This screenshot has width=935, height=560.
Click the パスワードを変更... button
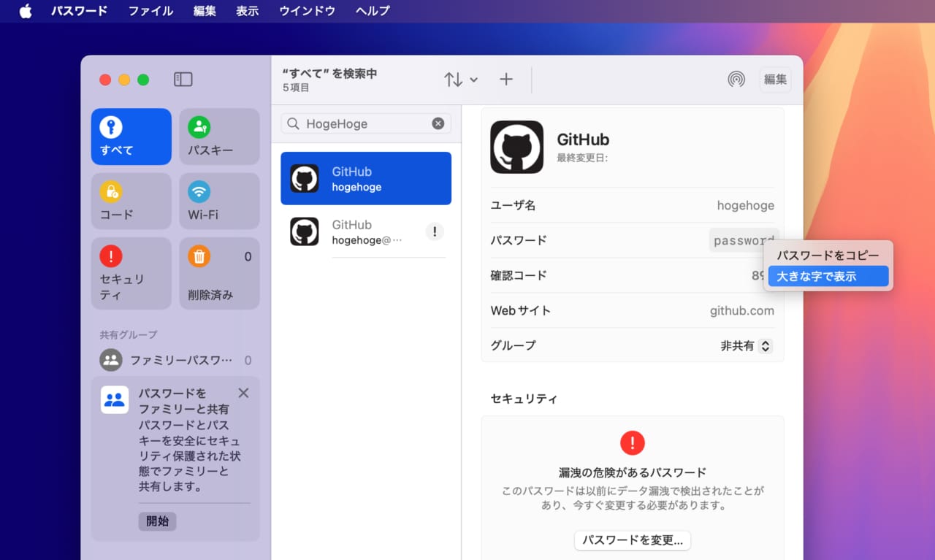coord(633,540)
